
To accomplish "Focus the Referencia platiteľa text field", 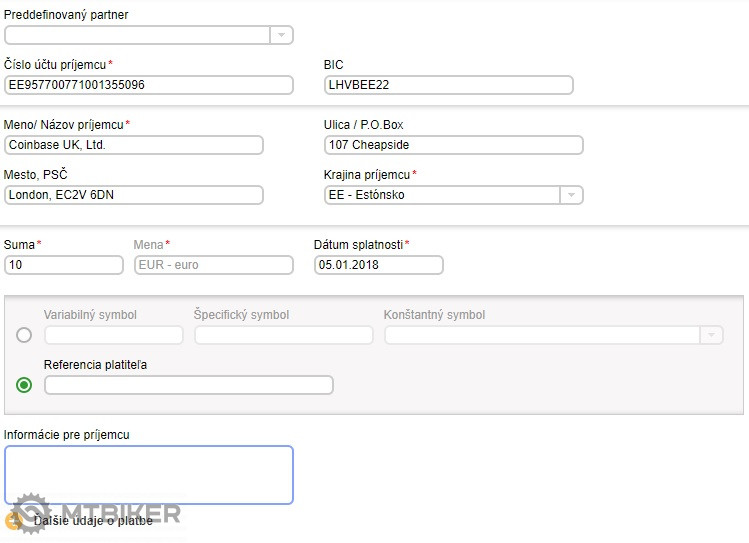I will (x=189, y=385).
